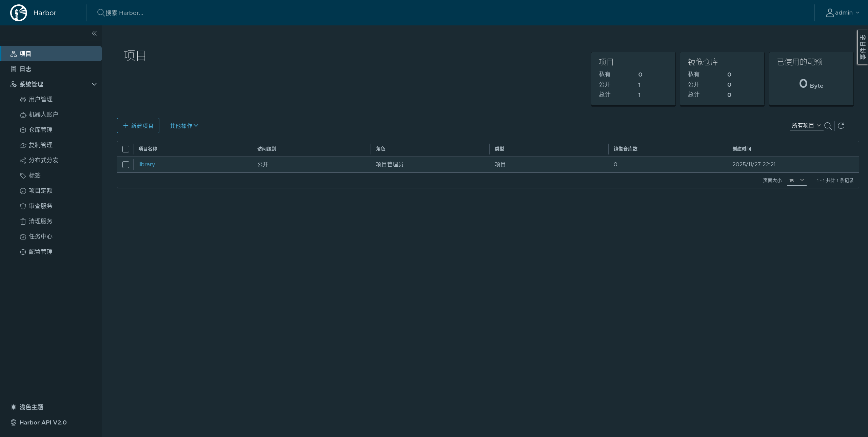
Task: Switch to 浅色主题 light theme
Action: click(x=31, y=407)
